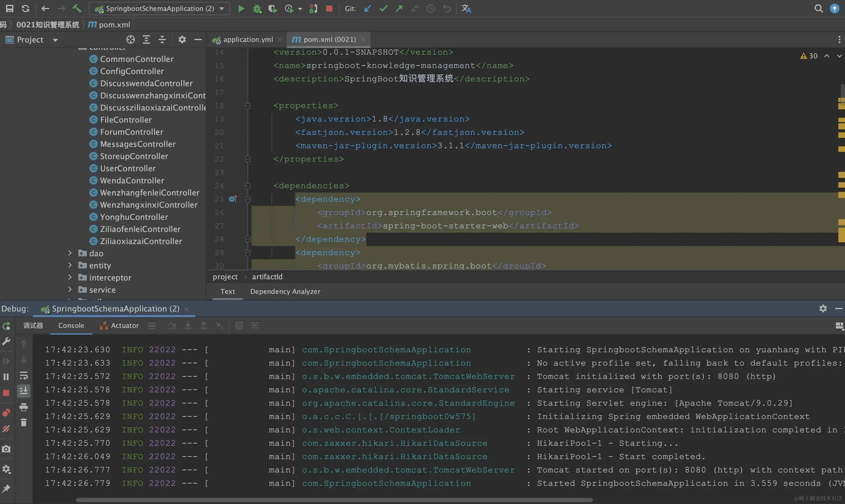
Task: Stop the running application with red square
Action: 329,9
